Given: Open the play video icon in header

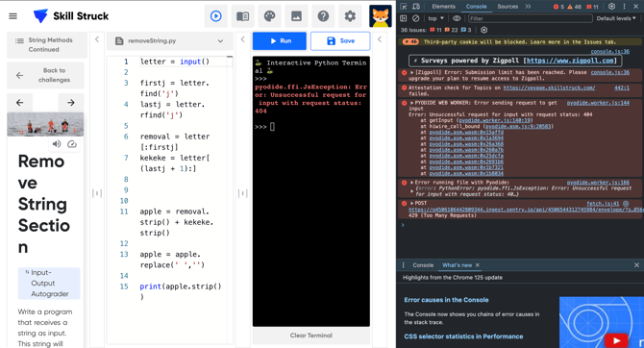Looking at the screenshot, I should pyautogui.click(x=216, y=16).
